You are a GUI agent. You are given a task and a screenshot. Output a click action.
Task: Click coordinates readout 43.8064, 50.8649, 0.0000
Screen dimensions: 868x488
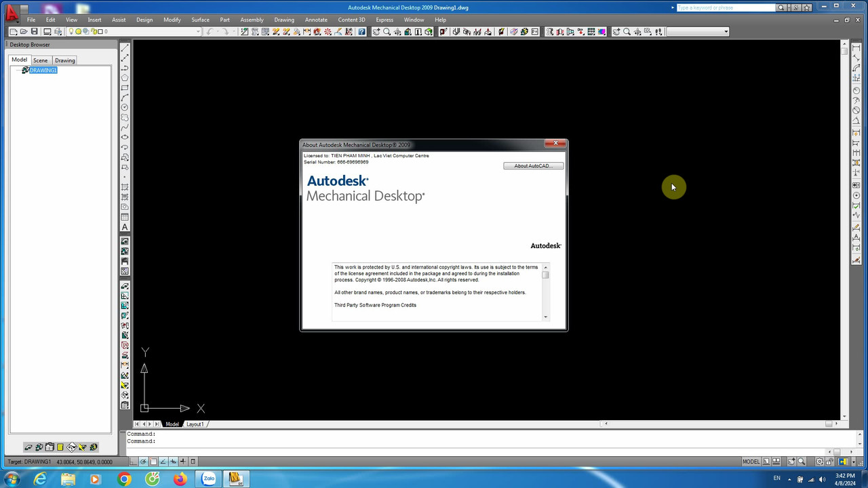(x=84, y=462)
